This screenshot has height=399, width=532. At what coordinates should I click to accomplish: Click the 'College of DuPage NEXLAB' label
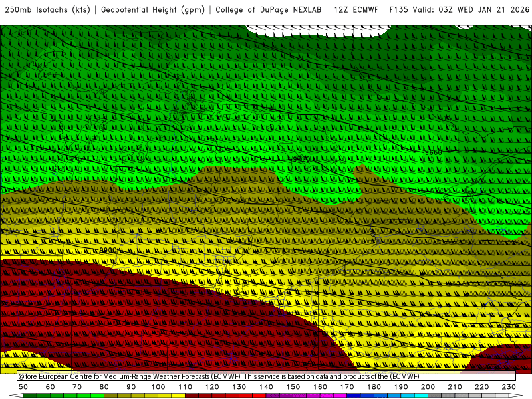269,10
